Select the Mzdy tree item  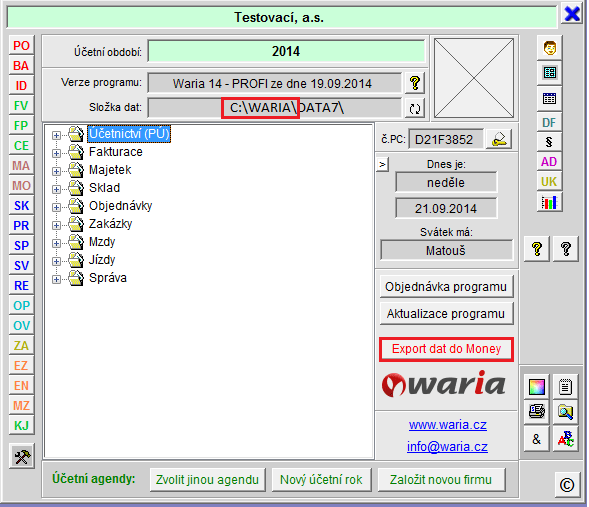tap(102, 242)
